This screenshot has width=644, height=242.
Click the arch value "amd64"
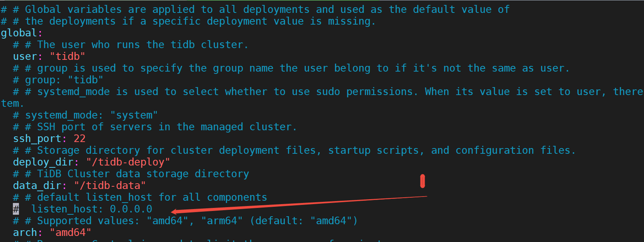click(70, 233)
